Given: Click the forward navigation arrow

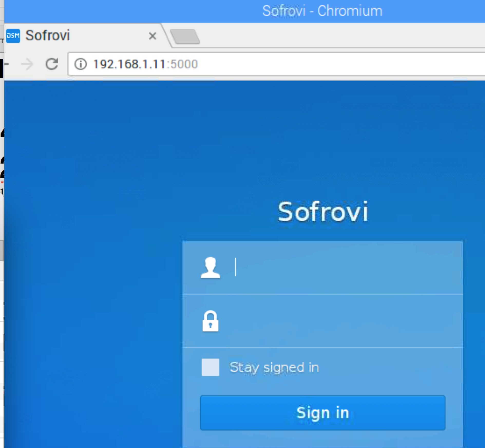Looking at the screenshot, I should (27, 64).
